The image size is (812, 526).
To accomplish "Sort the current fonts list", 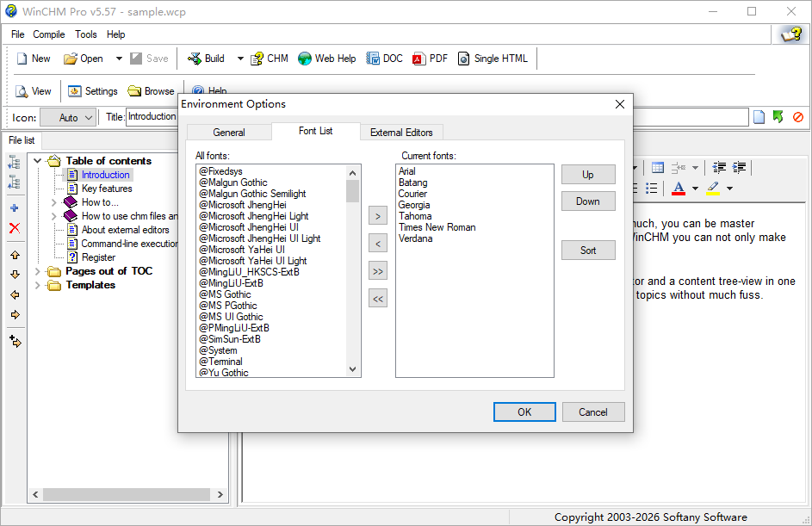I will pyautogui.click(x=588, y=251).
